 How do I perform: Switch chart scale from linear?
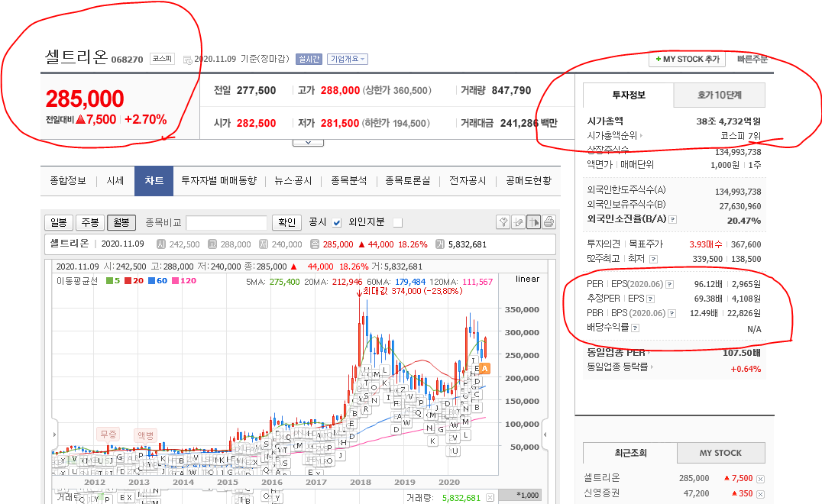527,279
